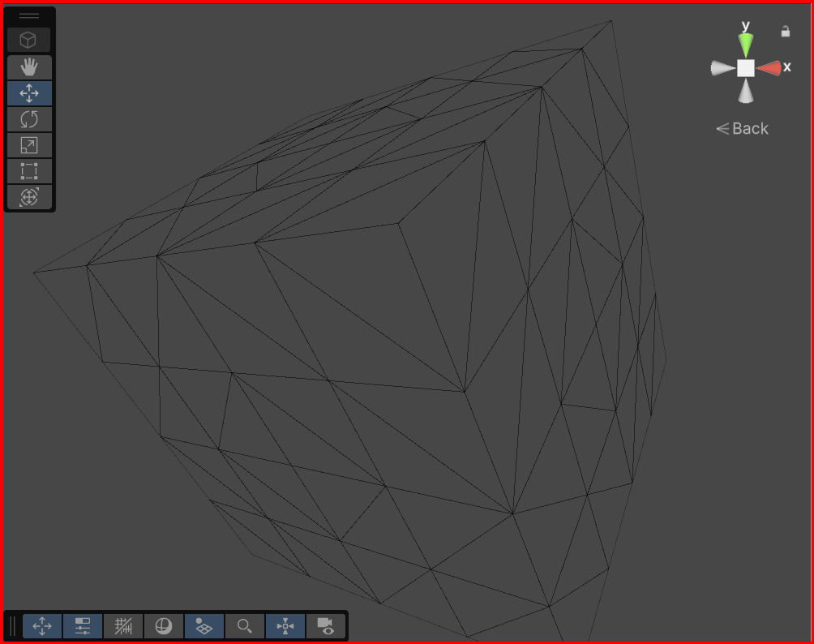Select the Rotate tool
This screenshot has height=644, width=814.
pyautogui.click(x=29, y=119)
